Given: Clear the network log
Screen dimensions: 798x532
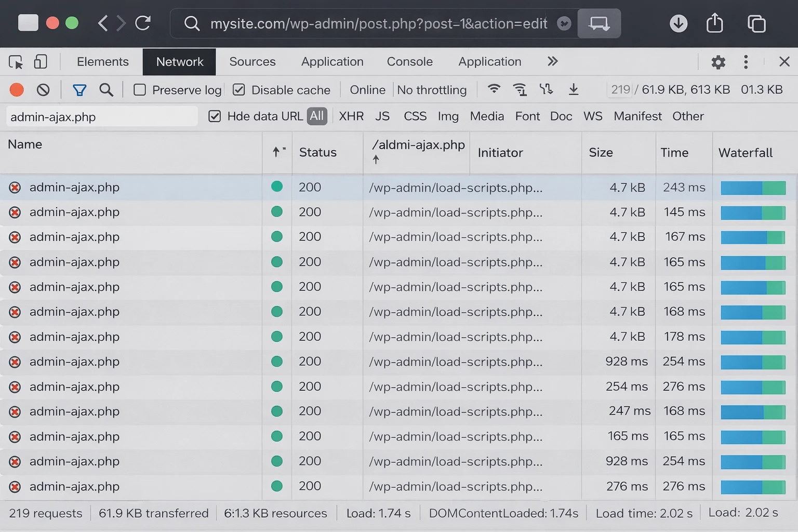Looking at the screenshot, I should pos(43,90).
